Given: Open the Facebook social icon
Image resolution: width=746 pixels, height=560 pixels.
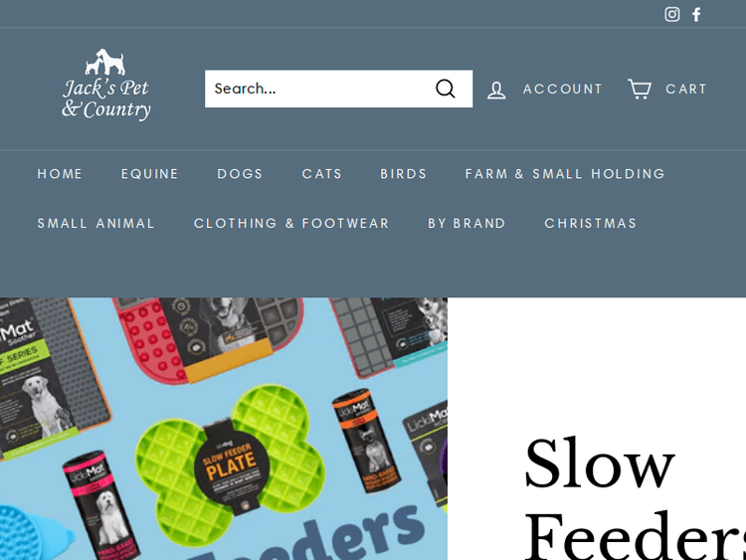Looking at the screenshot, I should 696,14.
